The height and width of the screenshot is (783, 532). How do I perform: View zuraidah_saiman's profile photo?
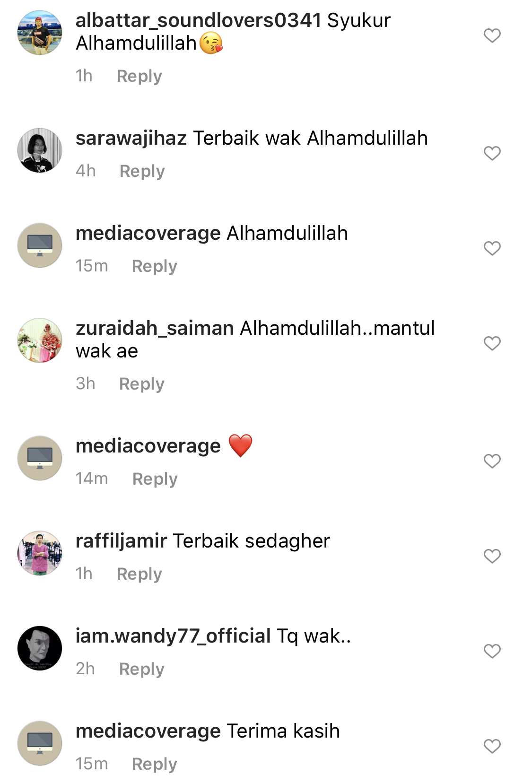[x=40, y=340]
